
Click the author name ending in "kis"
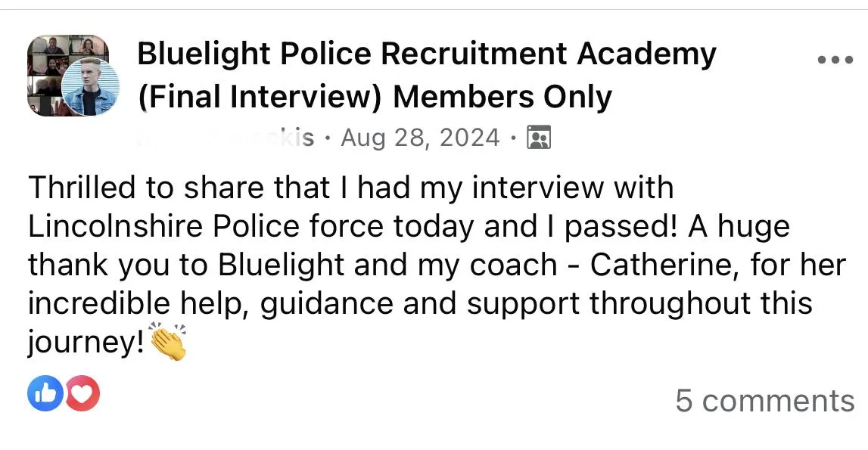[x=227, y=138]
